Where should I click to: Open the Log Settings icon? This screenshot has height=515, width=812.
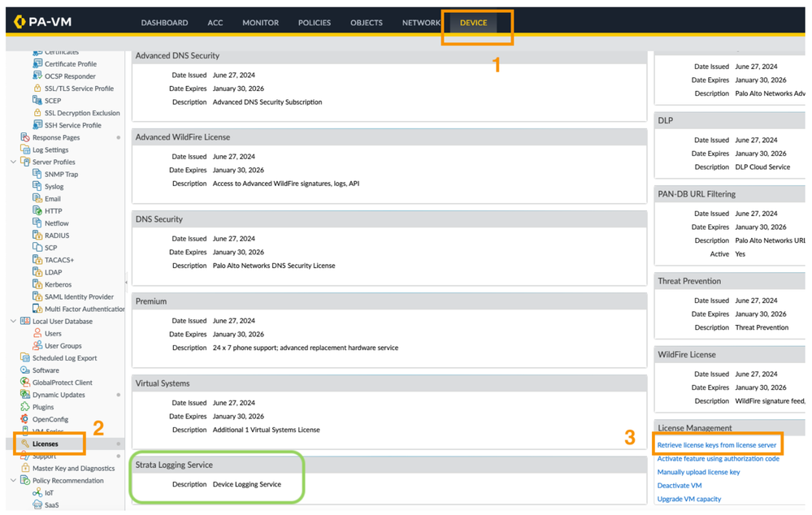pyautogui.click(x=25, y=149)
